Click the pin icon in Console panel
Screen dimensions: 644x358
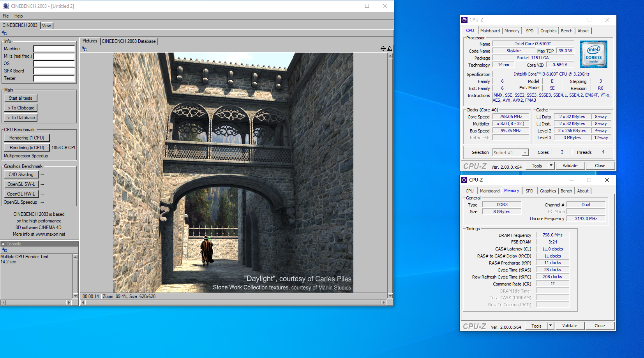(x=5, y=250)
